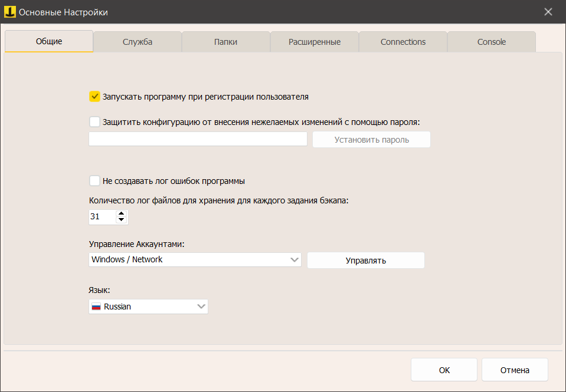The height and width of the screenshot is (392, 566).
Task: Expand the Windows / Network accounts dropdown
Action: click(x=295, y=260)
